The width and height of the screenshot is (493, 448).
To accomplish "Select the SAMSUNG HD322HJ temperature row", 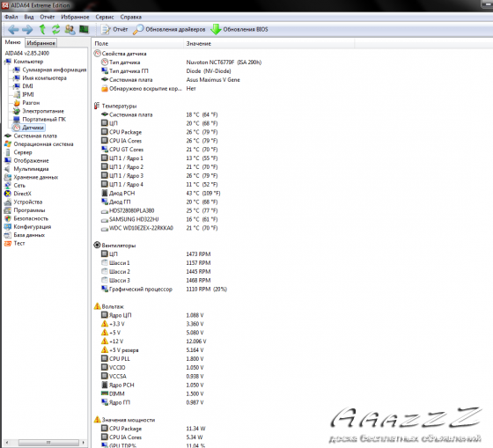I will click(159, 219).
